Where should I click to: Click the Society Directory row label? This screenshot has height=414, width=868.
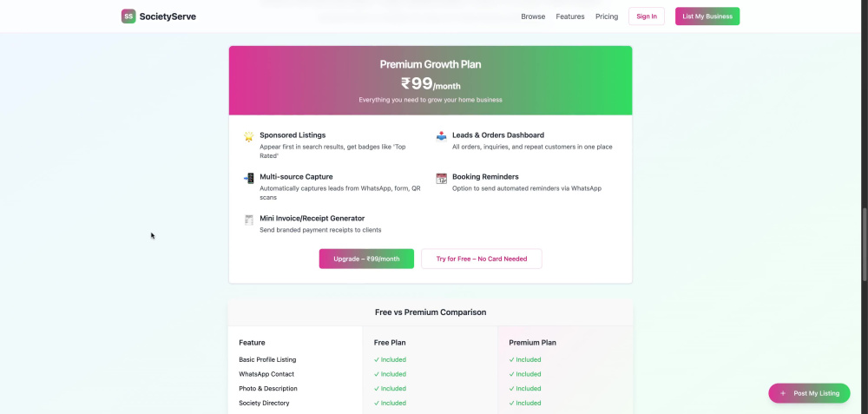pos(264,403)
